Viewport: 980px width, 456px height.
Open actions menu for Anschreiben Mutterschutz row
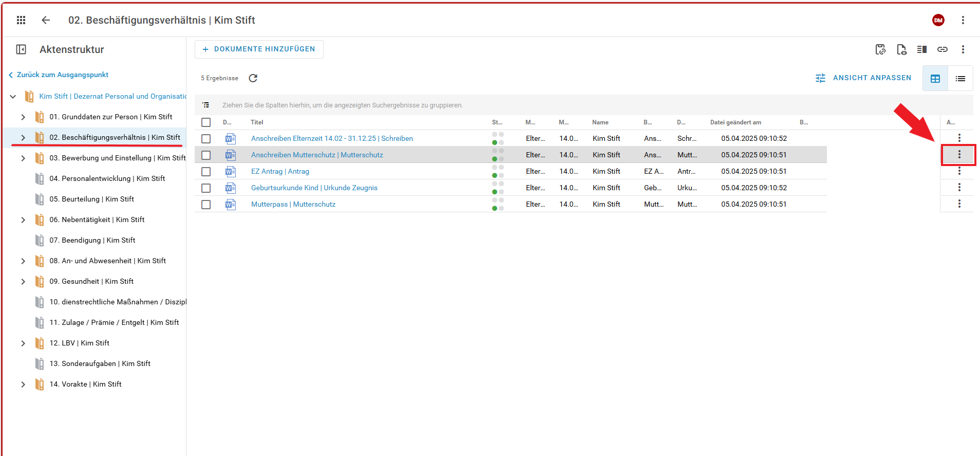point(959,155)
